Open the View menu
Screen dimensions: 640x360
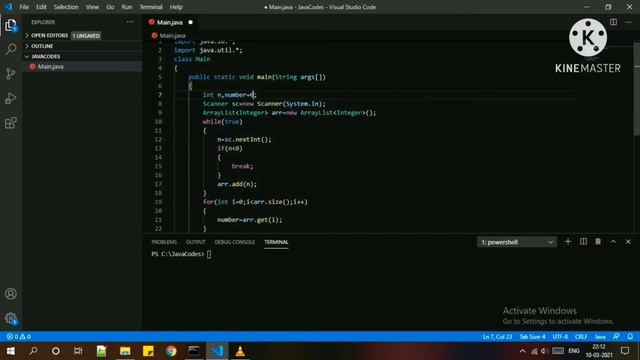click(x=92, y=7)
